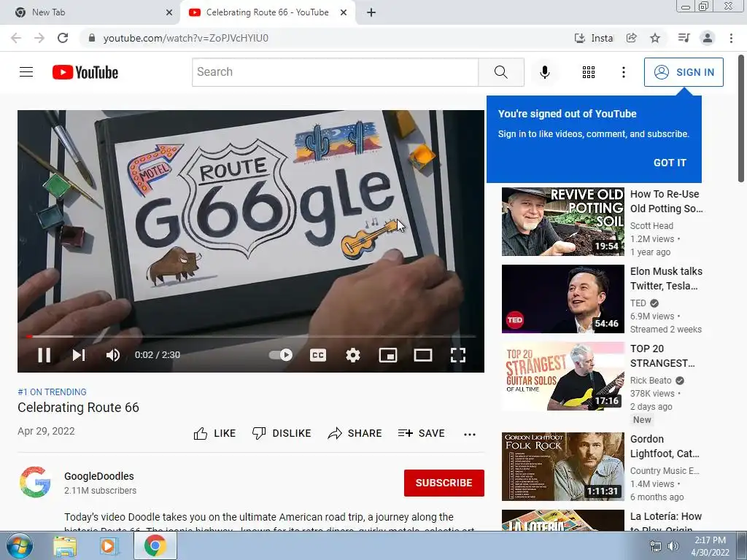Screen dimensions: 747x560
Task: Open YouTube settings three-dot menu
Action: click(623, 72)
